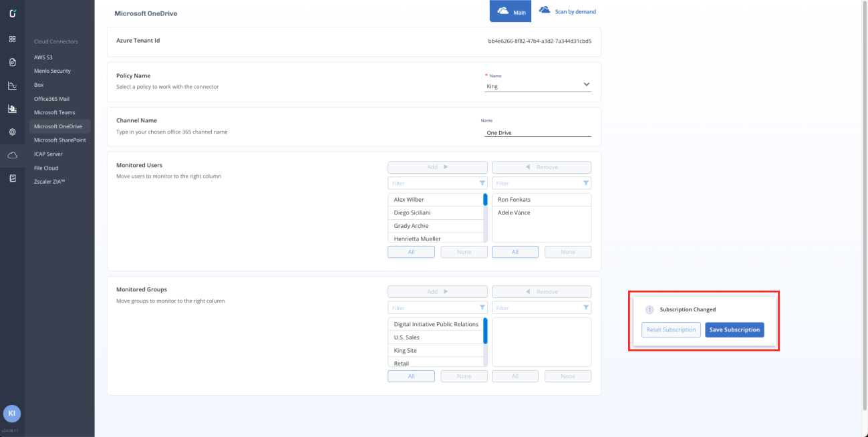The image size is (868, 437).
Task: Click the app logo icon in the sidebar
Action: (12, 13)
